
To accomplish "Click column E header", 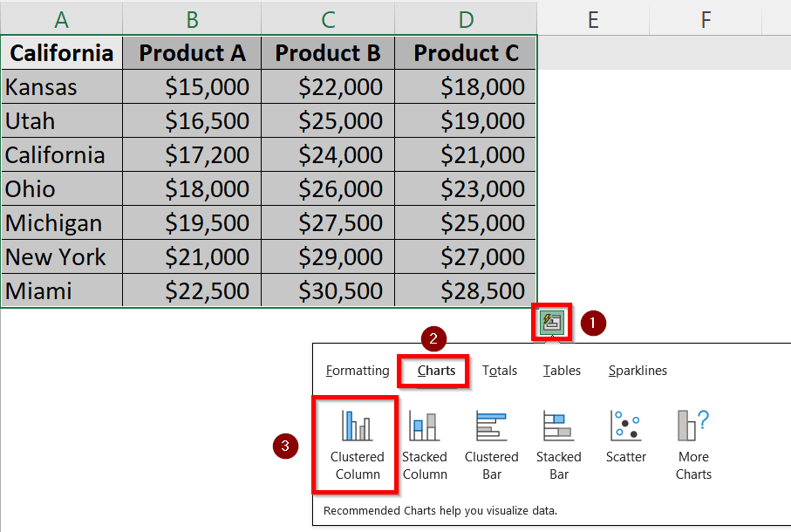I will 592,18.
